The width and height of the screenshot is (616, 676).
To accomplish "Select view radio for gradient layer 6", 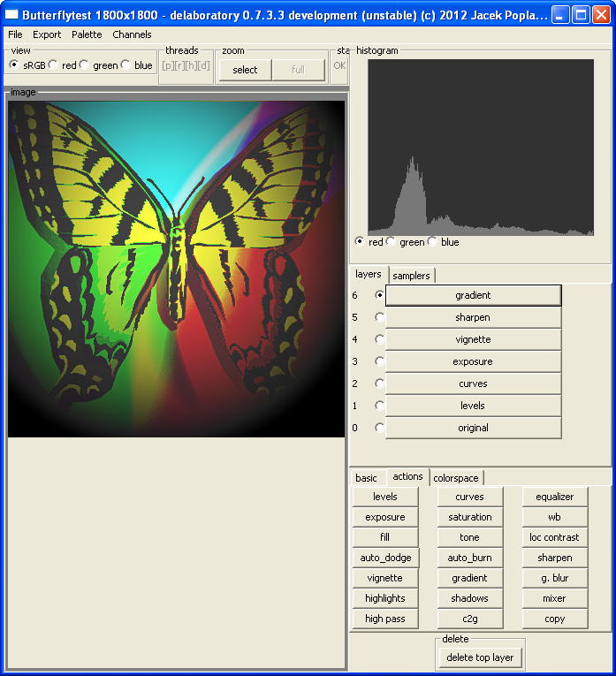I will (379, 295).
